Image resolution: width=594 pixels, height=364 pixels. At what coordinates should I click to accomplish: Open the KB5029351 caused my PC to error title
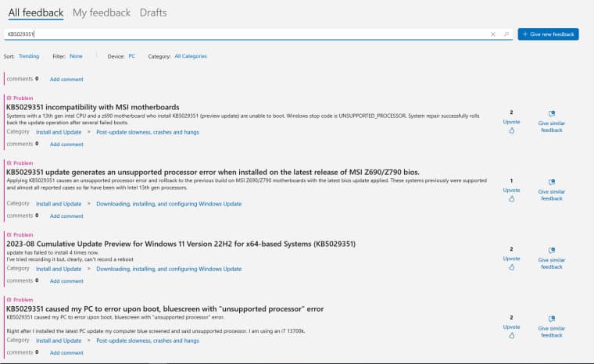click(165, 309)
